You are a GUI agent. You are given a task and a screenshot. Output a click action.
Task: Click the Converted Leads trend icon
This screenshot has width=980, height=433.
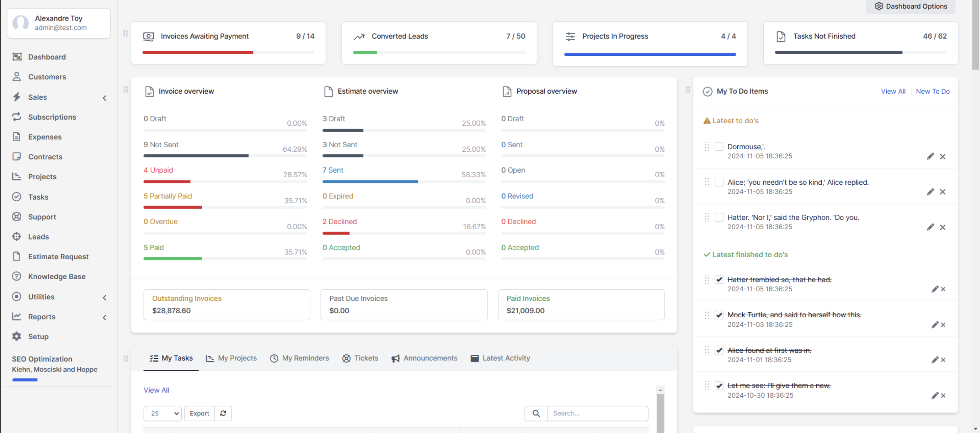tap(359, 36)
